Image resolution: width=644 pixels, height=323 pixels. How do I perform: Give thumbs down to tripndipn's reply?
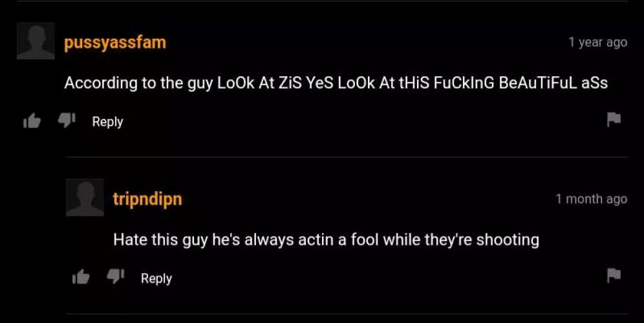click(115, 277)
